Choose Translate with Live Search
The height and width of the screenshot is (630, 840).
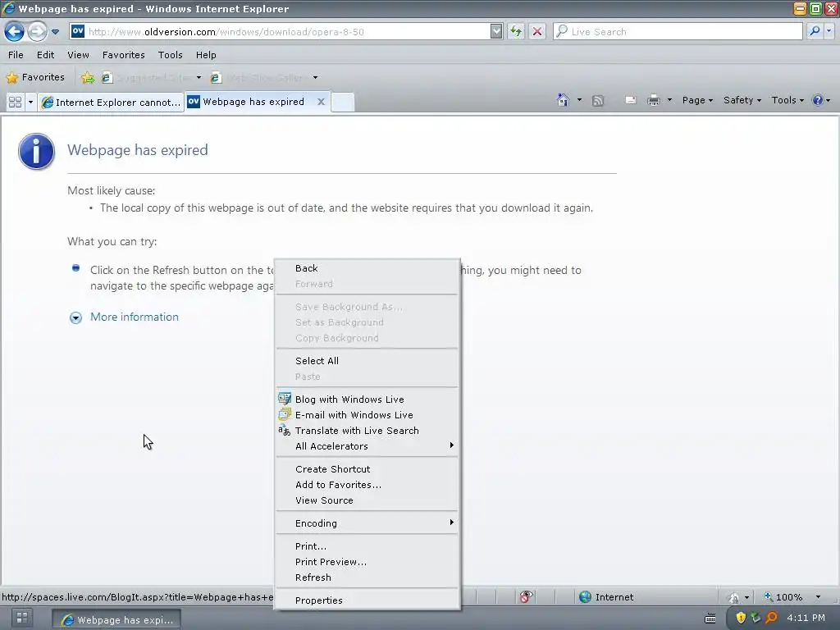click(x=367, y=431)
